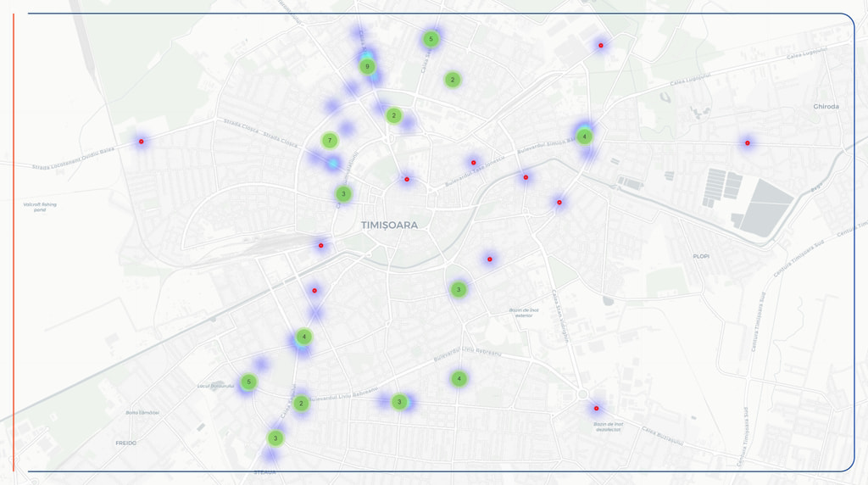Select cluster 3 just above STEAUA label
868x485 pixels.
click(x=275, y=438)
